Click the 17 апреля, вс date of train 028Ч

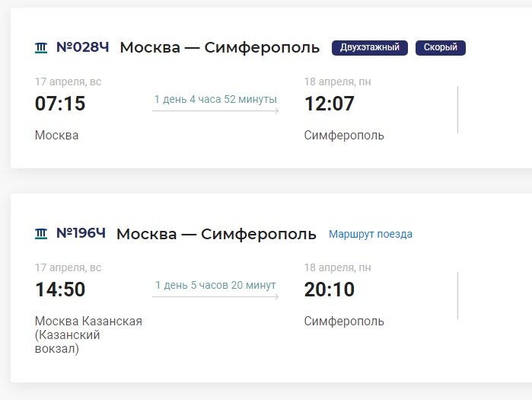click(68, 82)
